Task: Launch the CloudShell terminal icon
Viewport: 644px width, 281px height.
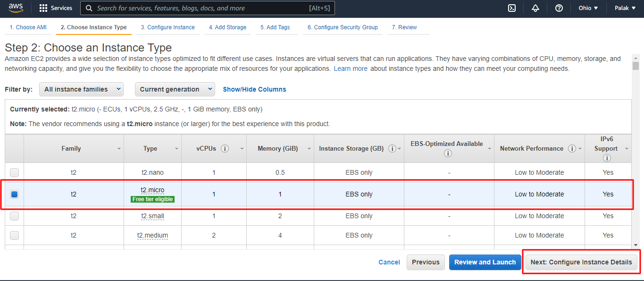Action: pos(512,8)
